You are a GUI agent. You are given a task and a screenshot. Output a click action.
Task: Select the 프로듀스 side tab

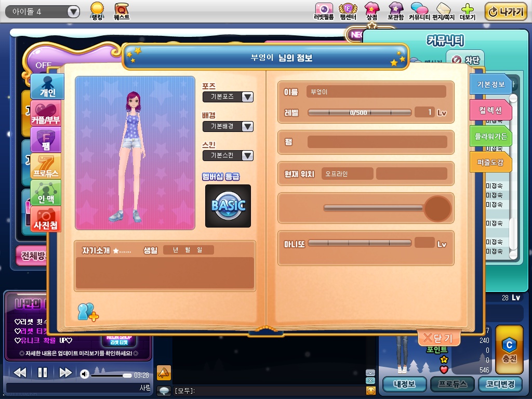46,166
